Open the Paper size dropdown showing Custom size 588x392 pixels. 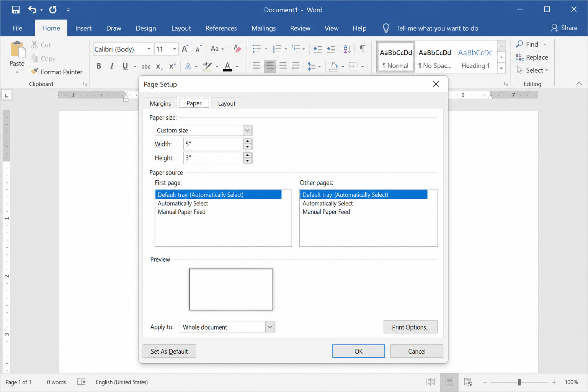pos(247,130)
